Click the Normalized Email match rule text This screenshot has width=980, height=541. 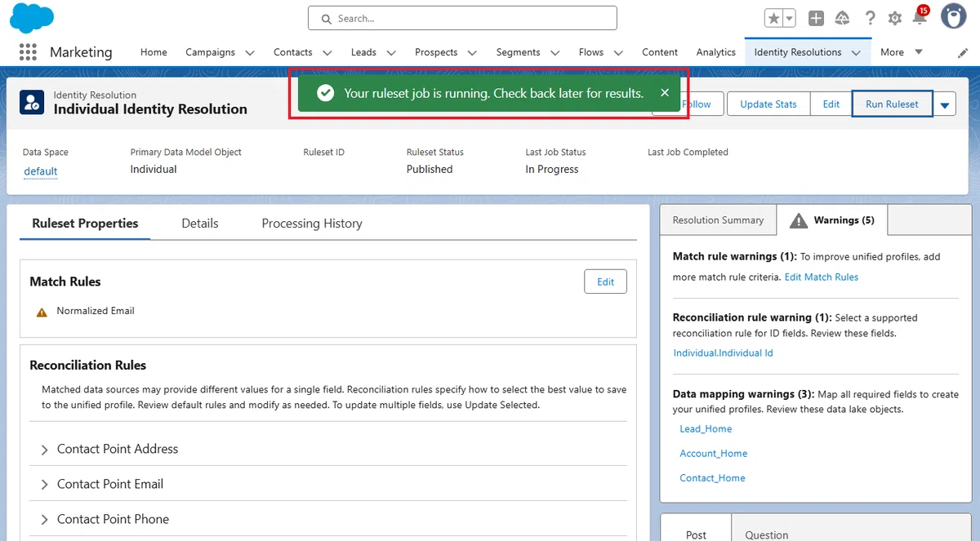pos(96,311)
